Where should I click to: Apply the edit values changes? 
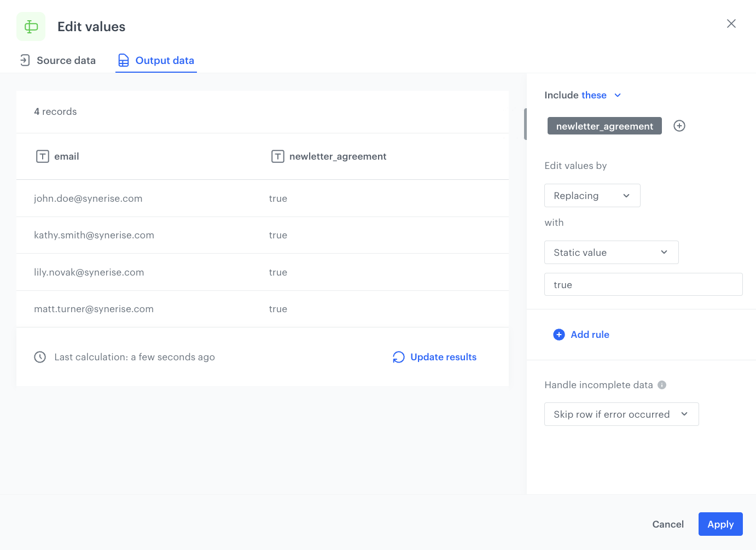[x=720, y=524]
